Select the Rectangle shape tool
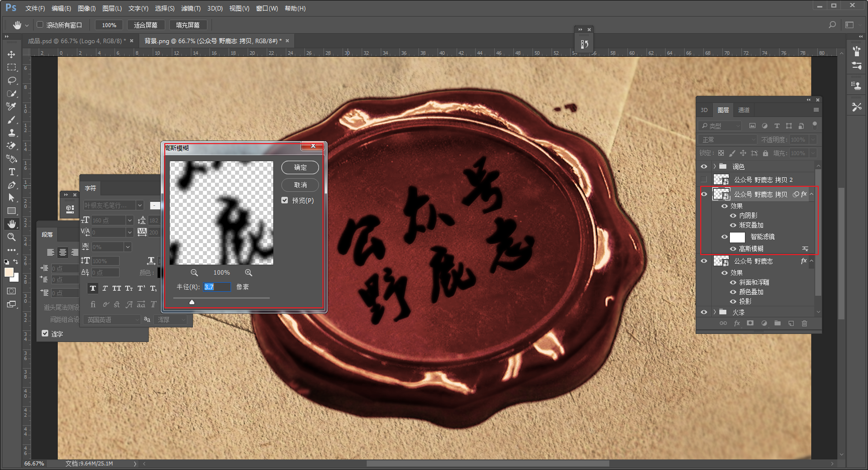The width and height of the screenshot is (868, 470). (x=11, y=211)
